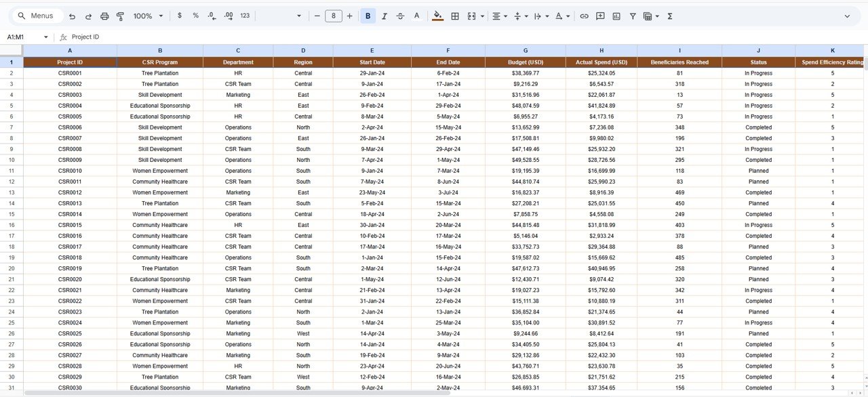Increase font size with plus button

click(x=350, y=16)
